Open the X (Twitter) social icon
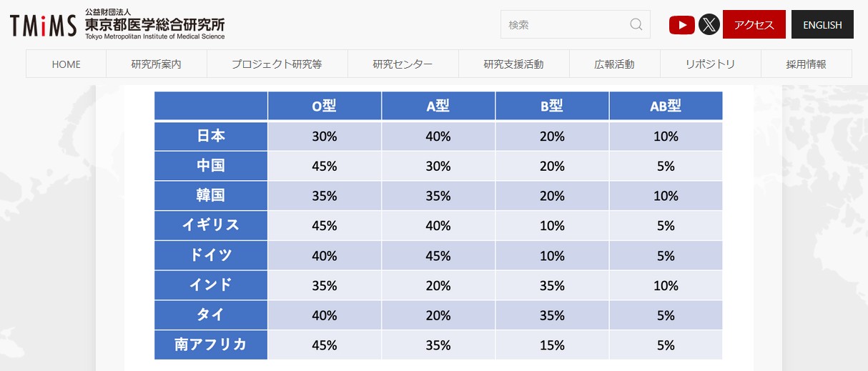The height and width of the screenshot is (371, 868). click(x=709, y=25)
